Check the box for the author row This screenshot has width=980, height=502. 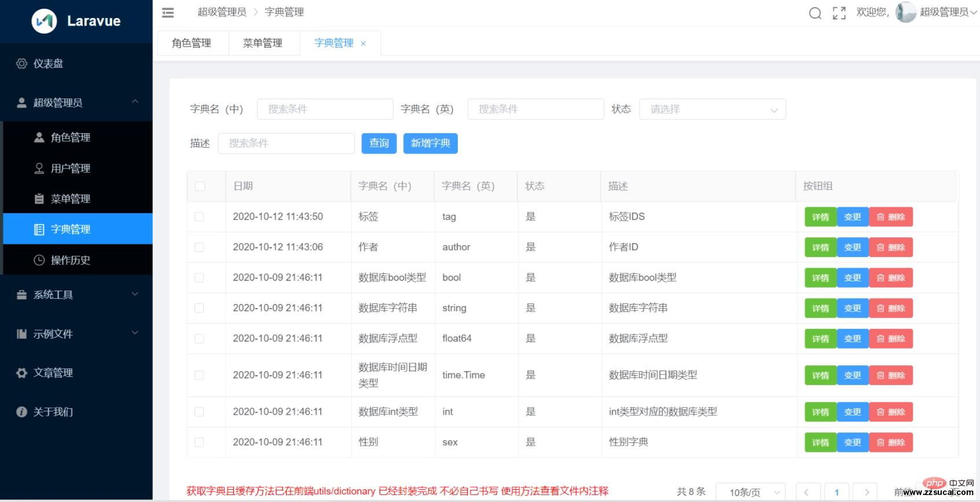(199, 247)
